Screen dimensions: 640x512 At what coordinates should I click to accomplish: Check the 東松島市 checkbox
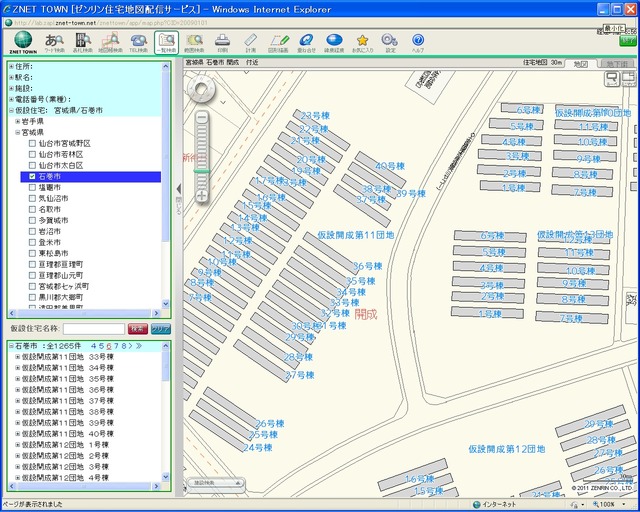coord(32,253)
